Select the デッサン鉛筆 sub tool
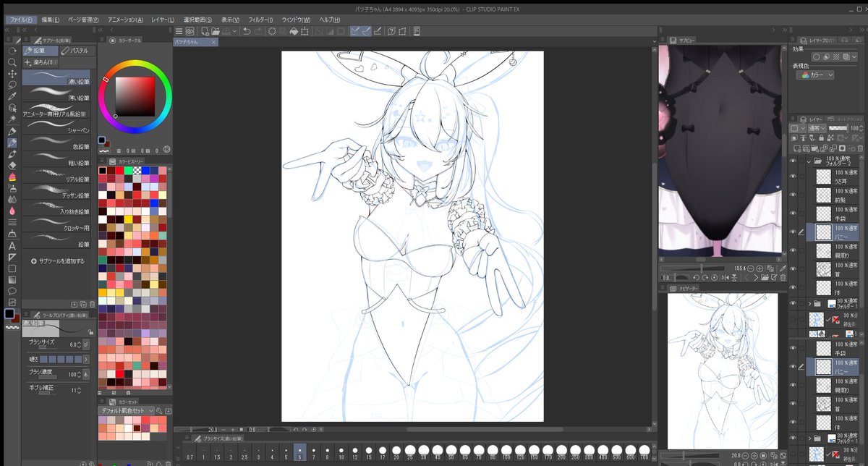Screen dimensions: 868x466 click(x=56, y=193)
